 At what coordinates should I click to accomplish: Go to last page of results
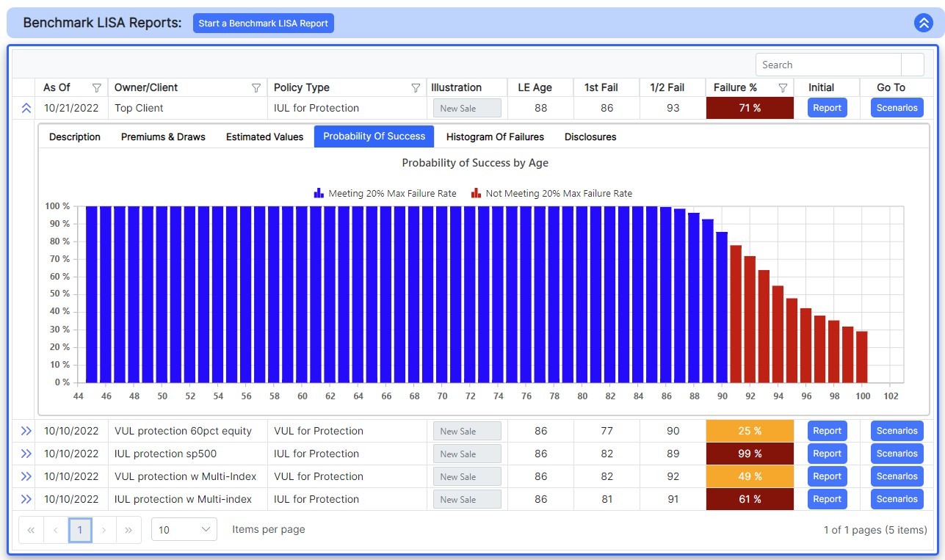[x=128, y=529]
